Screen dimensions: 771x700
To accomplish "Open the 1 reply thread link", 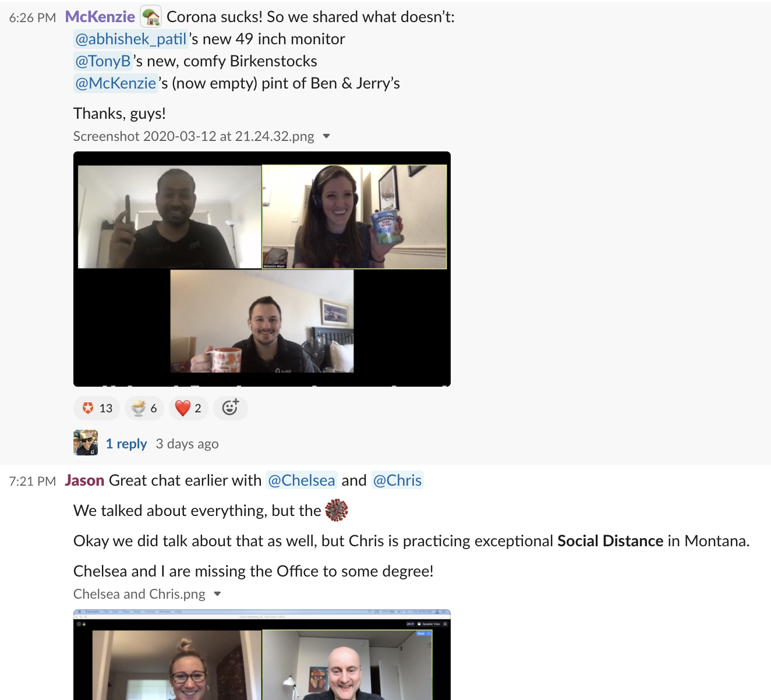I will point(126,444).
